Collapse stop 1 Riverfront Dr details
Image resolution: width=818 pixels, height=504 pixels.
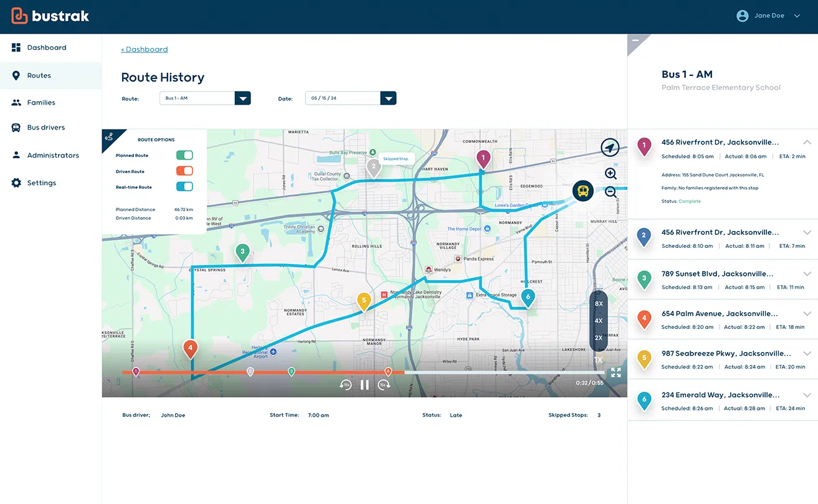807,143
